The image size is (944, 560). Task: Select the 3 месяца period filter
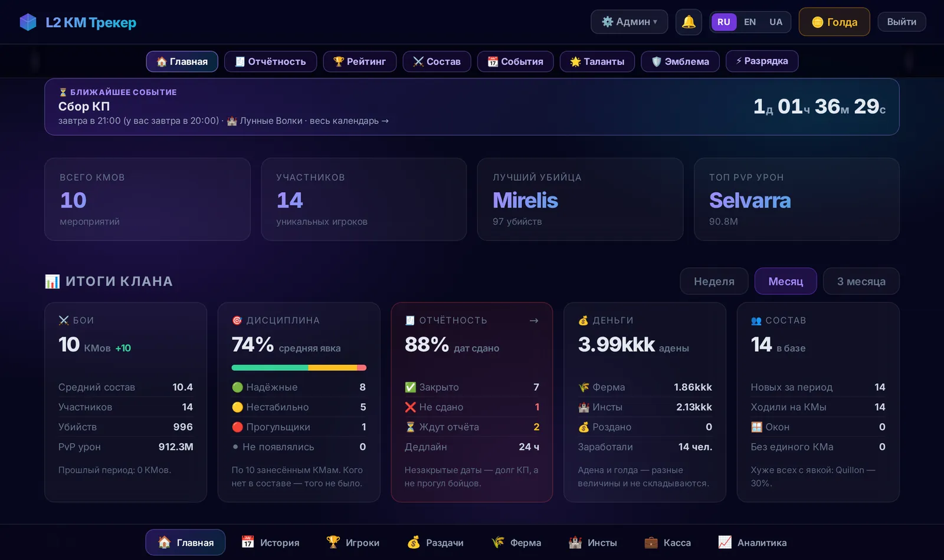click(x=861, y=281)
